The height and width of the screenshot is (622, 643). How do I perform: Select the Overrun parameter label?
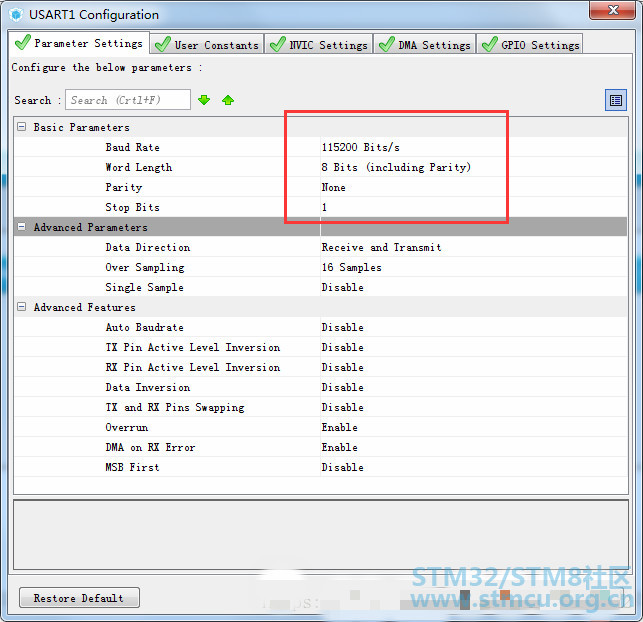[x=127, y=427]
